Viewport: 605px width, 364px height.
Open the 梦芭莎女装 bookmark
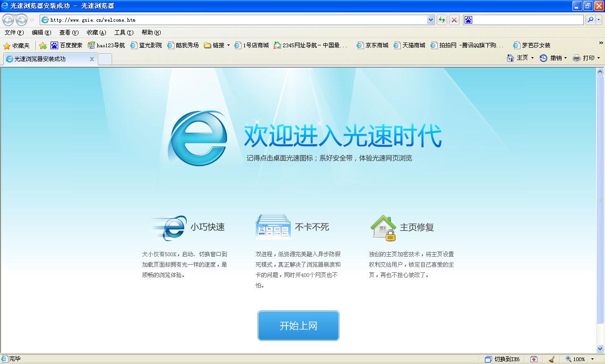point(532,45)
